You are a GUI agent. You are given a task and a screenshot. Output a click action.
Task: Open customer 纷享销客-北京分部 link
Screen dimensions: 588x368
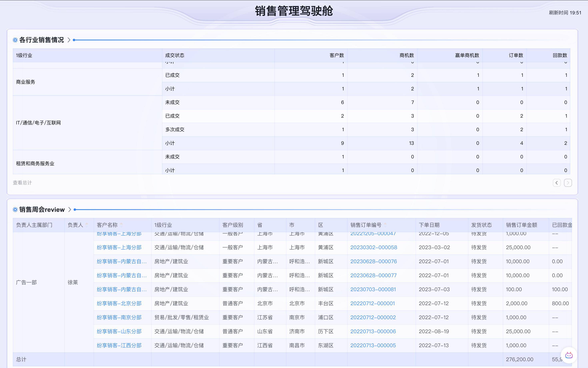tap(119, 304)
